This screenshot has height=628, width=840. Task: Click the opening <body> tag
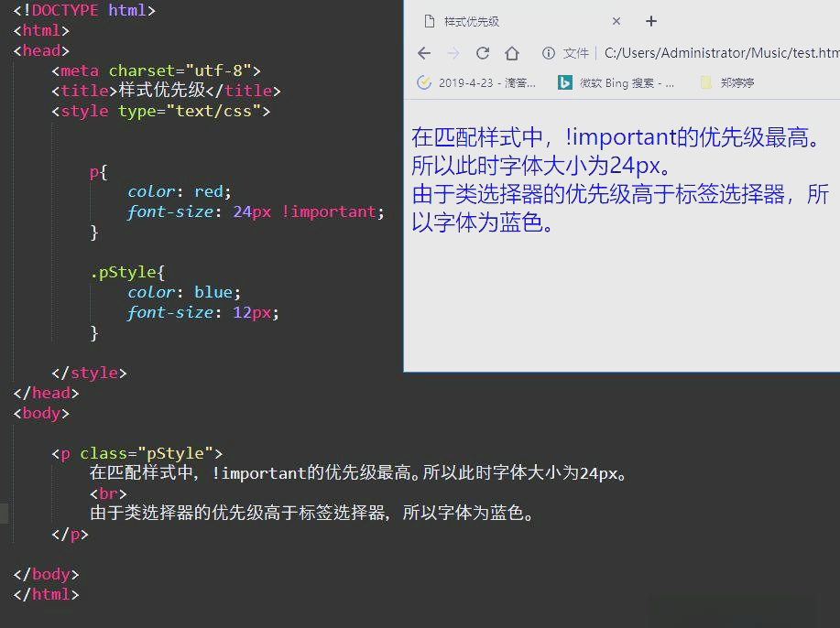41,413
